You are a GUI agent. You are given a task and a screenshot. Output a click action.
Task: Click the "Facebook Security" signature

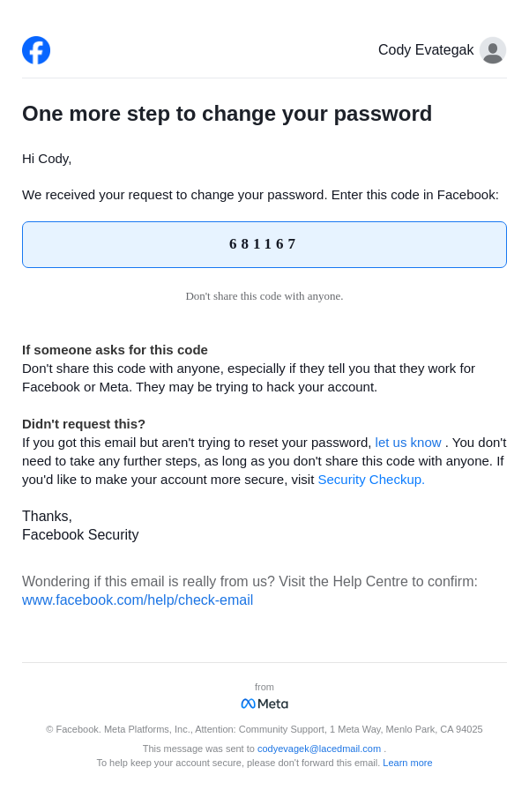[x=80, y=535]
